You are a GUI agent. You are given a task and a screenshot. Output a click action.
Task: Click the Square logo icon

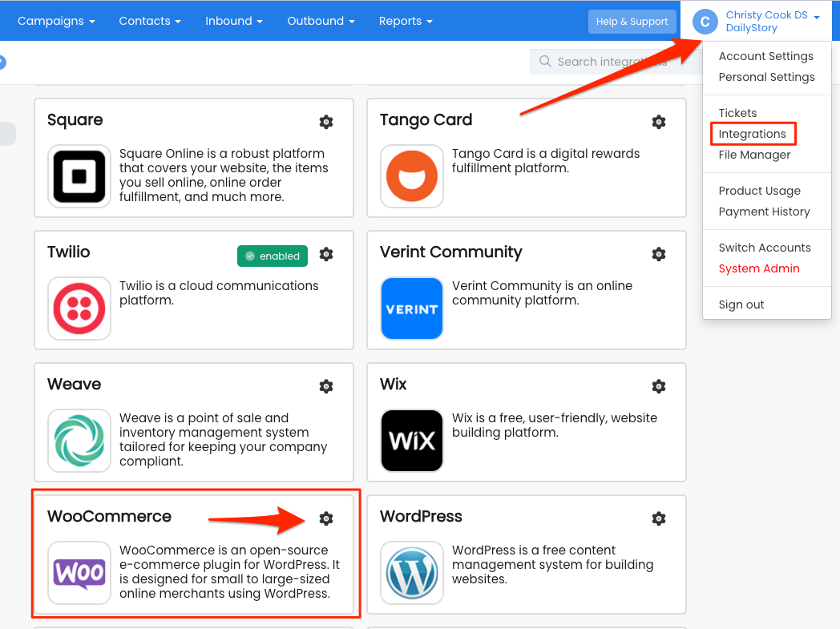click(79, 176)
